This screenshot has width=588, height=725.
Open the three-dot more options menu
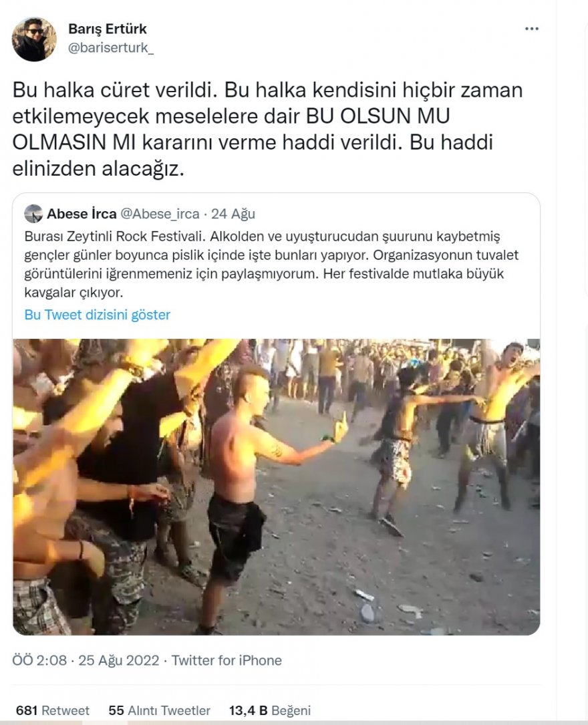coord(532,29)
